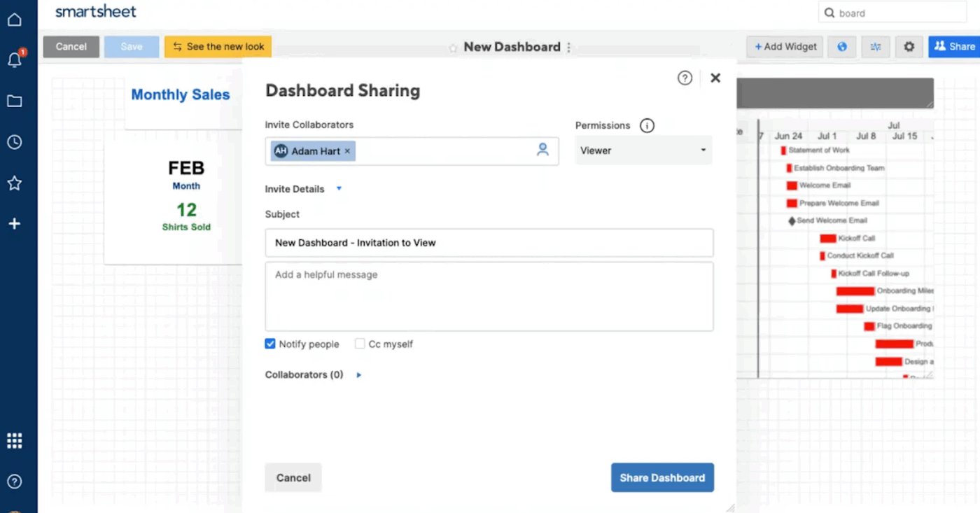Expand the Collaborators (0) section

point(358,374)
